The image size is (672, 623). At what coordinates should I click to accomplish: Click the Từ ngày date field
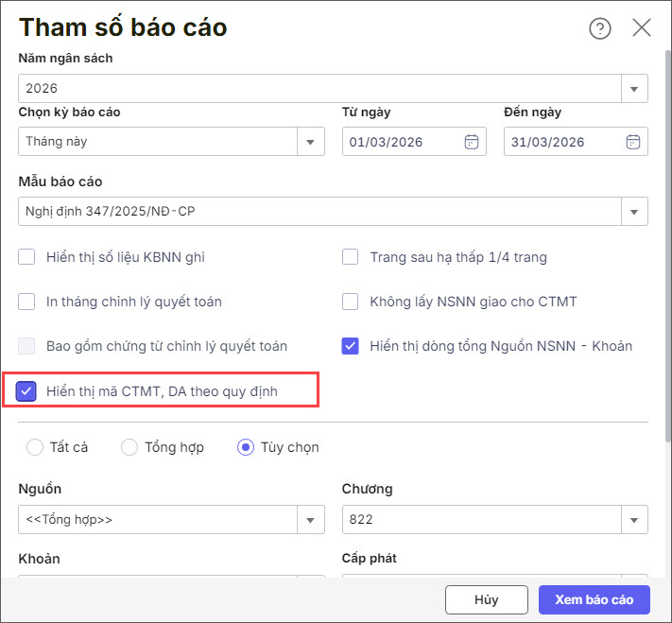tap(402, 143)
